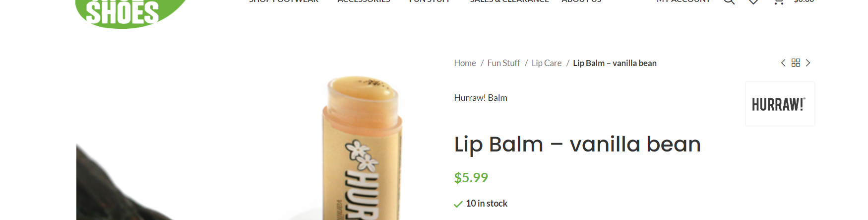Open the search magnifier icon in header
The image size is (868, 220).
click(x=729, y=1)
